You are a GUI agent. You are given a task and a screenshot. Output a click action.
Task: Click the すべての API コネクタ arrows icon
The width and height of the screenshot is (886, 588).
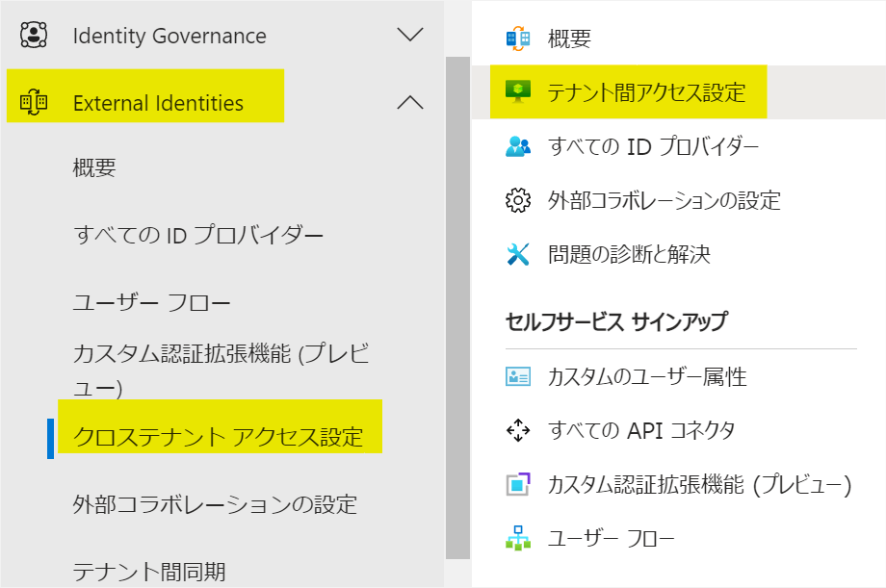[x=517, y=430]
